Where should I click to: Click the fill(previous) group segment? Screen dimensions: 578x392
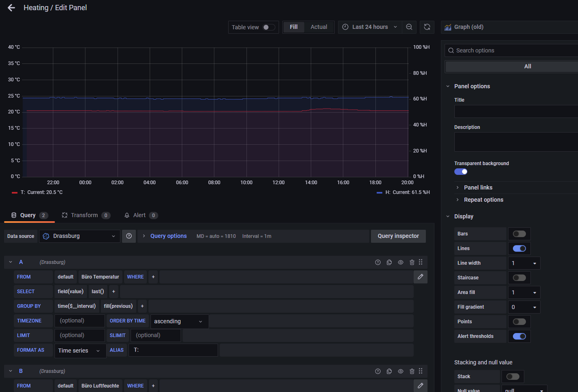118,306
